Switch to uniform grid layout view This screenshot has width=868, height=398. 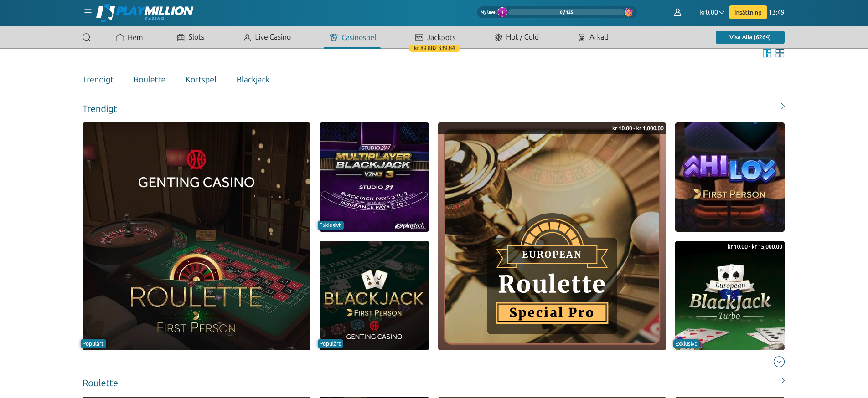coord(780,53)
